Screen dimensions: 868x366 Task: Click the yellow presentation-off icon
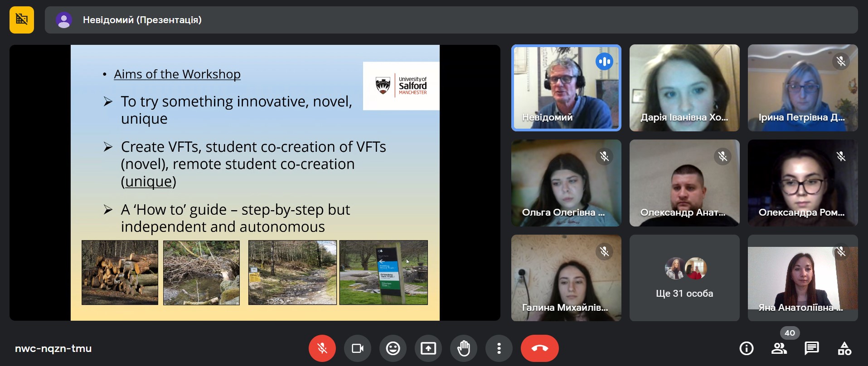point(22,20)
